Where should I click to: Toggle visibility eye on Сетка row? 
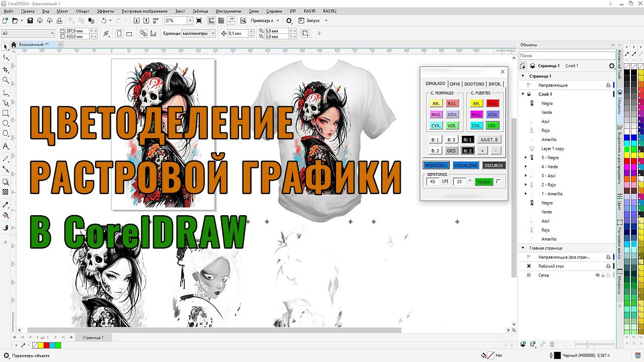(x=598, y=275)
